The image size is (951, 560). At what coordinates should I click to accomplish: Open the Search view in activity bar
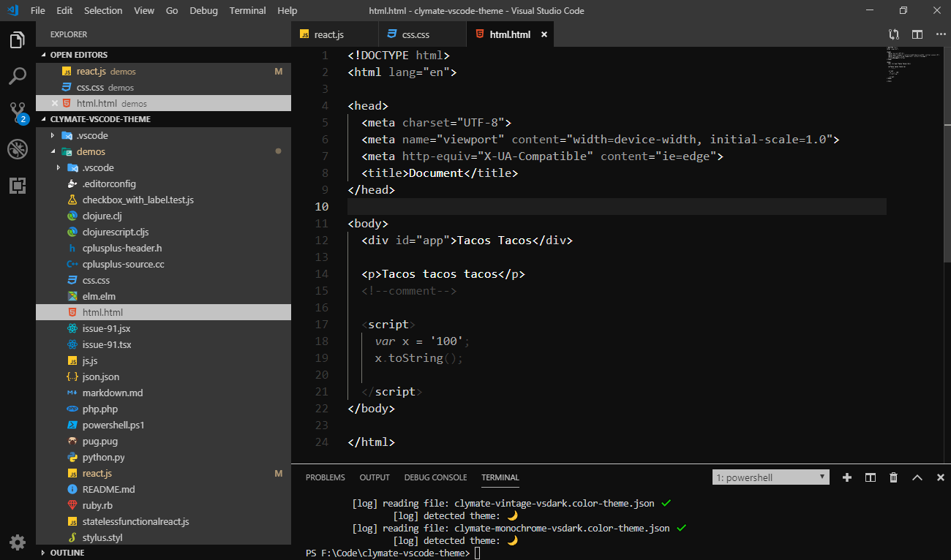point(18,75)
